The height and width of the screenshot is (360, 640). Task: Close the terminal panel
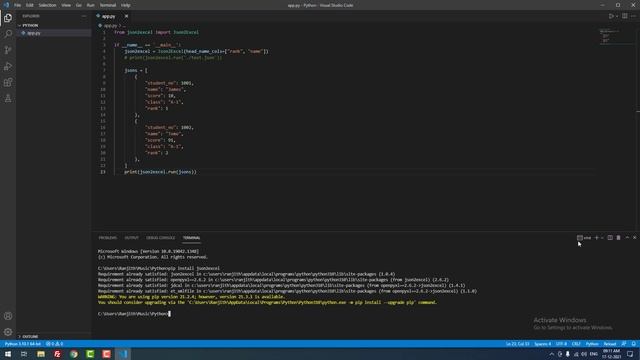(x=635, y=238)
